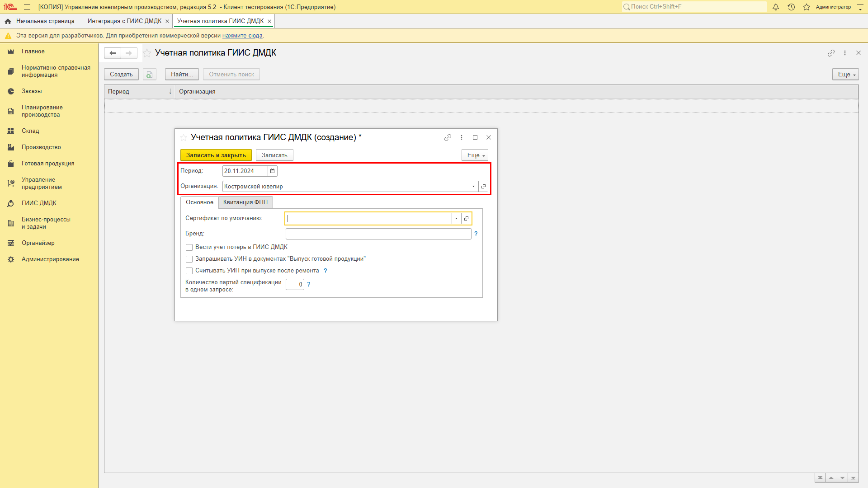The height and width of the screenshot is (488, 868).
Task: Add the creation dialog to favorites star
Action: point(184,137)
